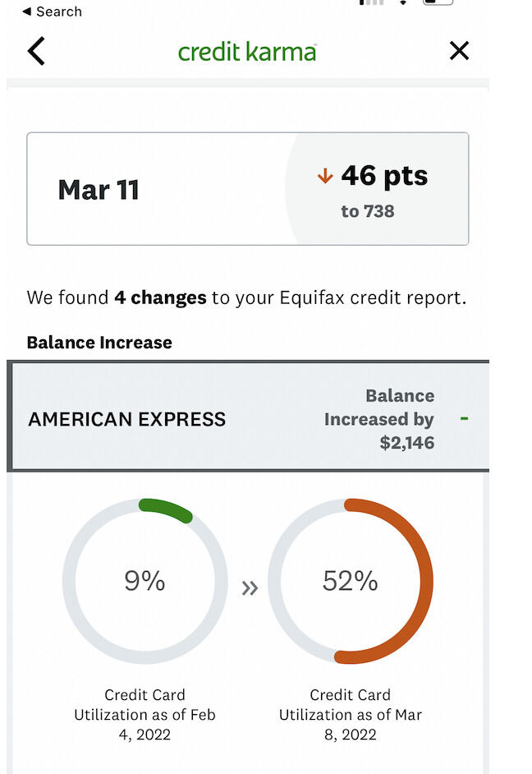The height and width of the screenshot is (774, 532).
Task: Close the credit report changes page
Action: click(x=459, y=51)
